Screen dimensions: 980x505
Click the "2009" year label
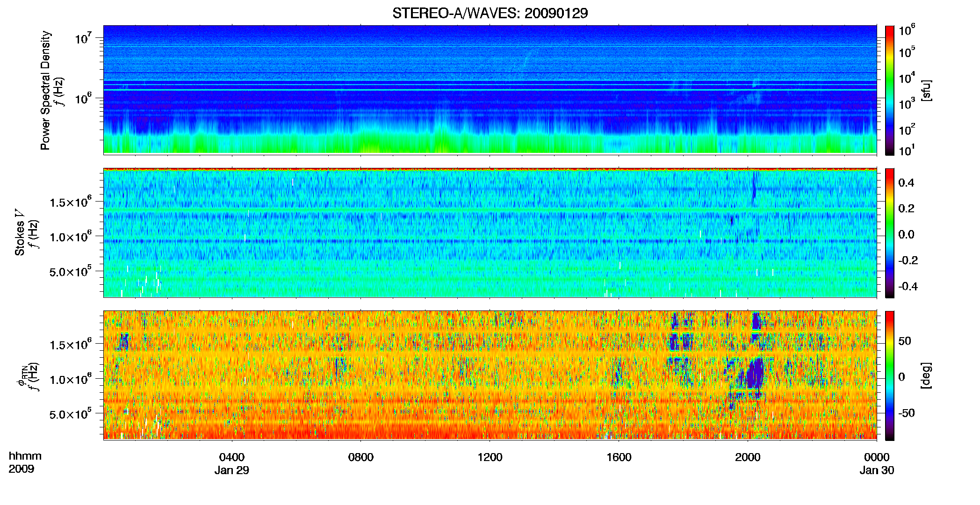[x=22, y=469]
